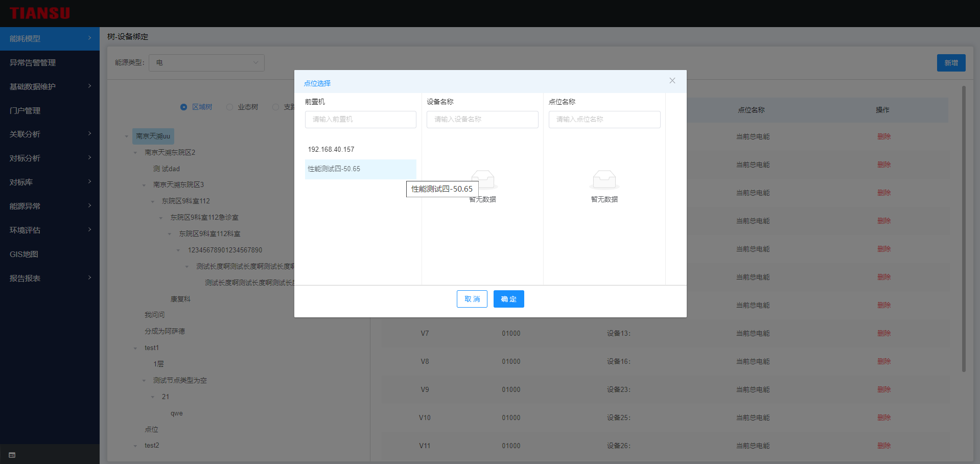
Task: Open 异常告警管理 in the sidebar
Action: coord(50,63)
